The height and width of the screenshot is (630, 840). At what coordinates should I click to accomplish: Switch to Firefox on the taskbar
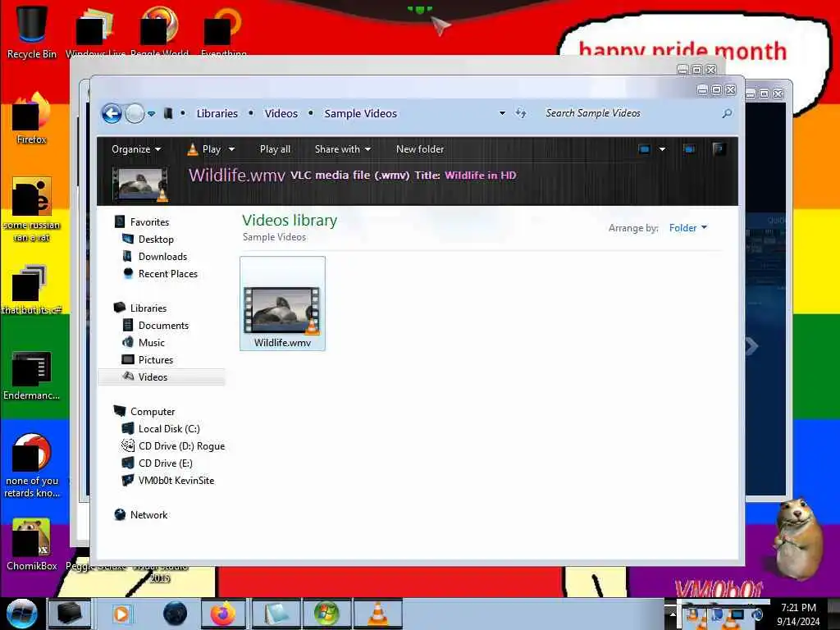(223, 614)
